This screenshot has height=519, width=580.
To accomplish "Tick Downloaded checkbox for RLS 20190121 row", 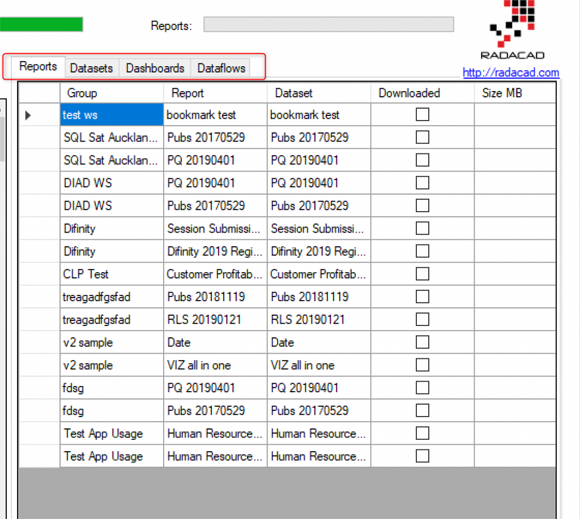I will (x=422, y=320).
